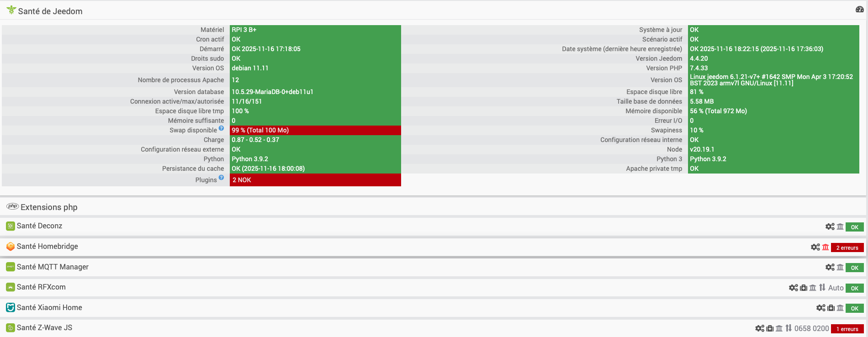Click the dependency icon for MQTT Manager
The height and width of the screenshot is (337, 868).
840,267
